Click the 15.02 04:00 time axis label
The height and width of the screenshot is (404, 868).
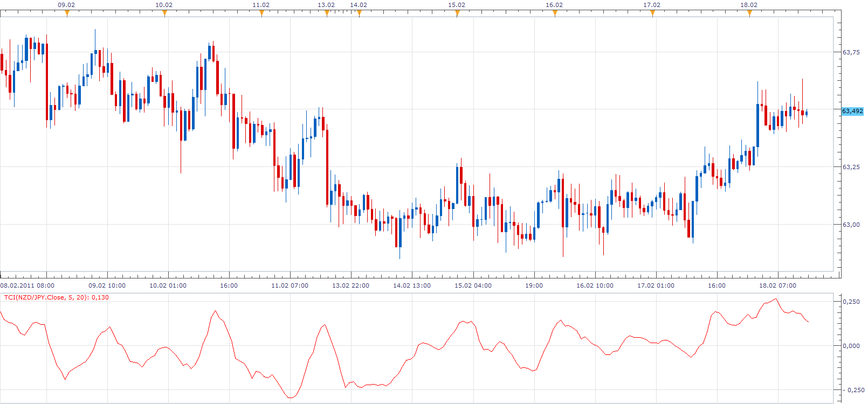click(473, 285)
